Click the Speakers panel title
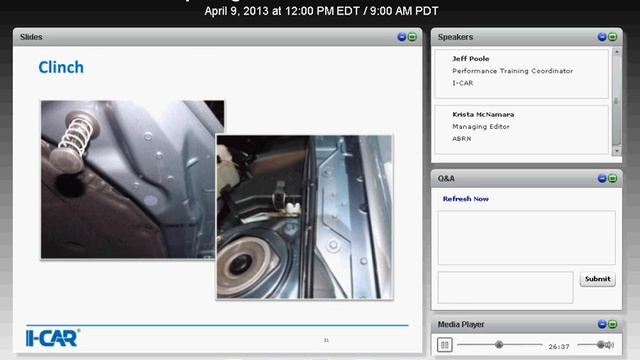The height and width of the screenshot is (360, 640). point(456,37)
